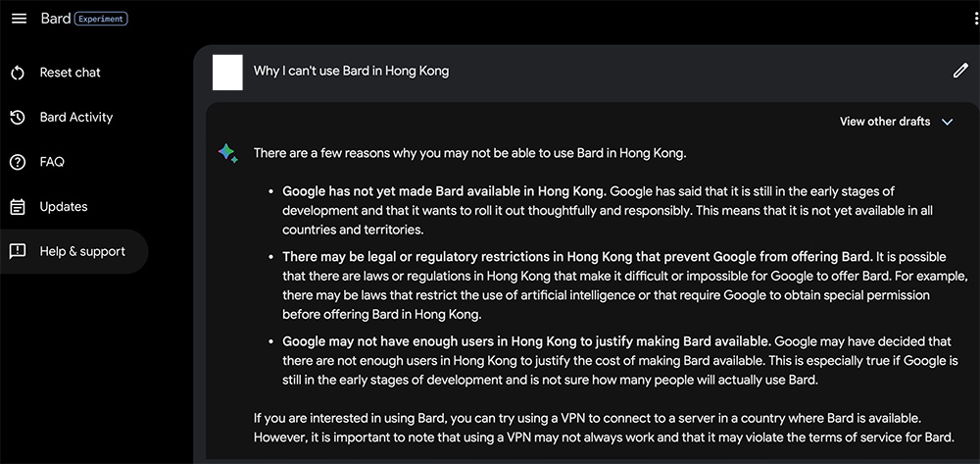Click the View other drafts label
980x464 pixels.
(885, 122)
